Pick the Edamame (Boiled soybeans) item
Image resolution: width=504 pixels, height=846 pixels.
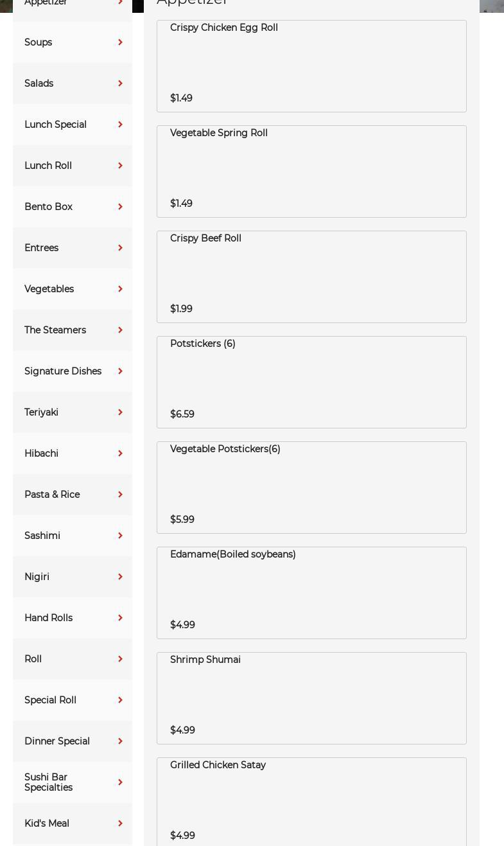[x=311, y=593]
